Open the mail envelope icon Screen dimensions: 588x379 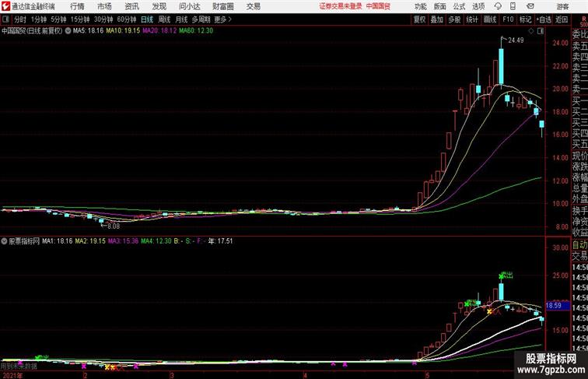(530, 6)
